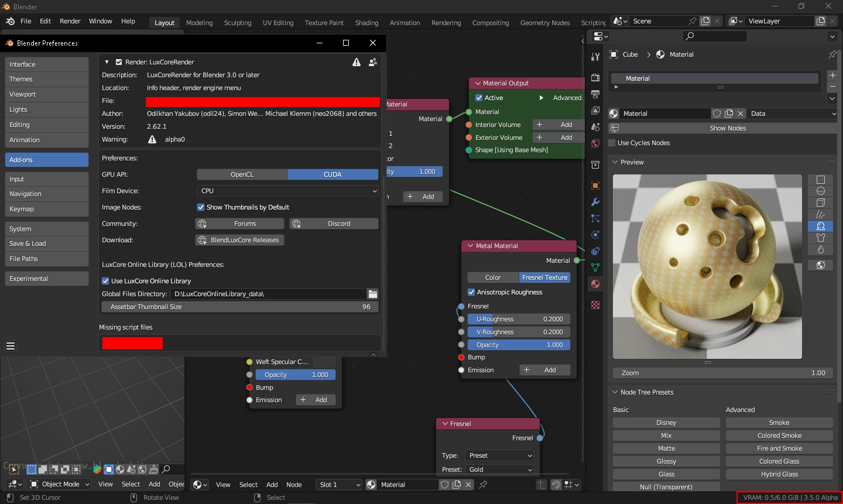The width and height of the screenshot is (843, 504).
Task: Open the Render properties tab
Action: [x=595, y=78]
